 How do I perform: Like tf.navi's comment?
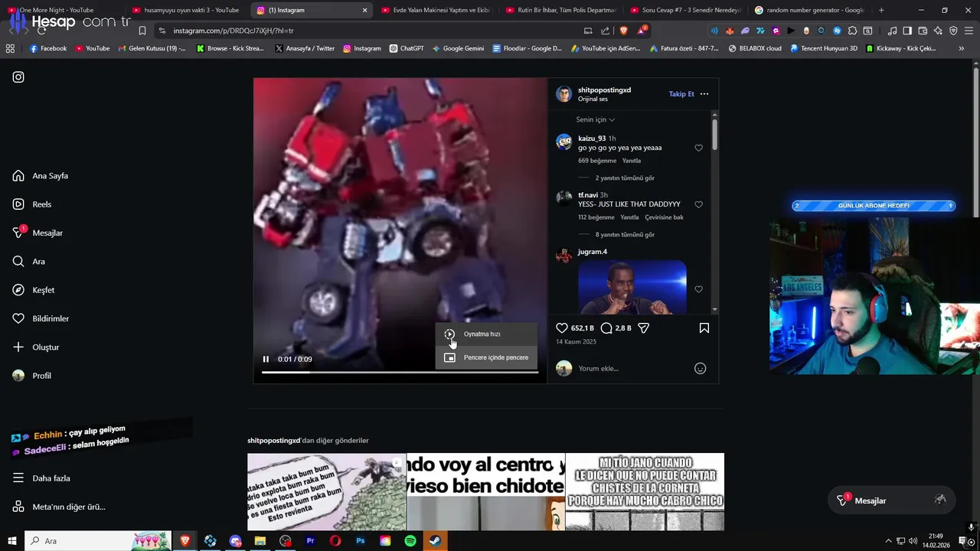pyautogui.click(x=698, y=204)
